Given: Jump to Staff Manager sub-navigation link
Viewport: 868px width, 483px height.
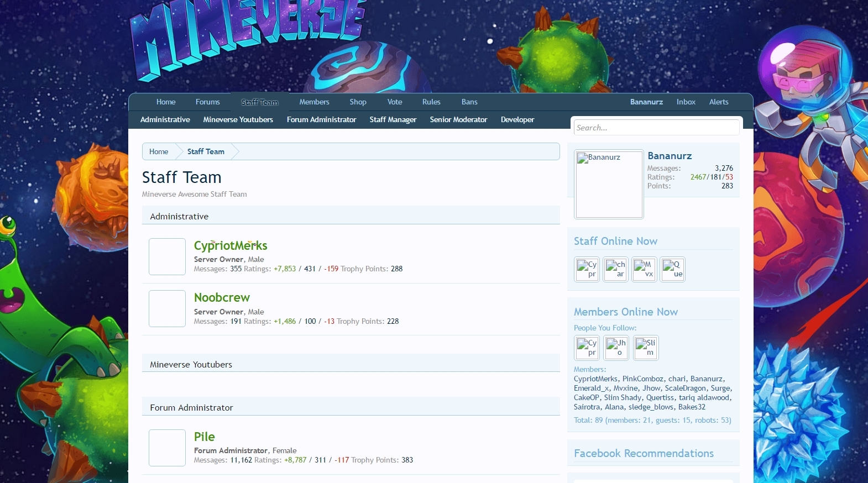Looking at the screenshot, I should pos(393,119).
